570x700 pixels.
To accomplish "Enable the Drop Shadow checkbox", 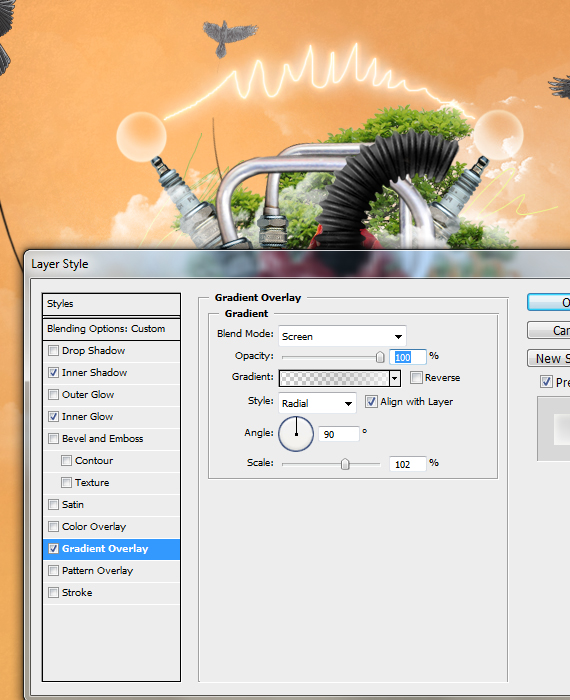I will [x=54, y=350].
